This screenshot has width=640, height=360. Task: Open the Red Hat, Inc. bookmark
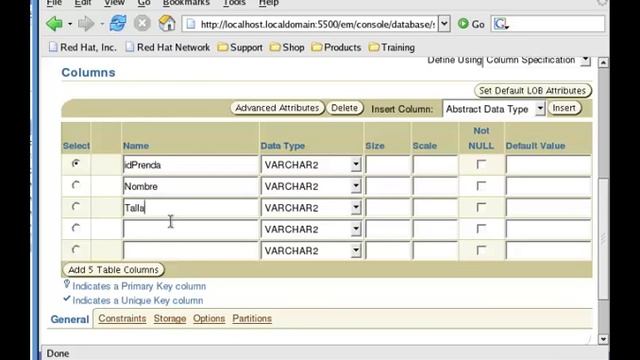point(82,47)
